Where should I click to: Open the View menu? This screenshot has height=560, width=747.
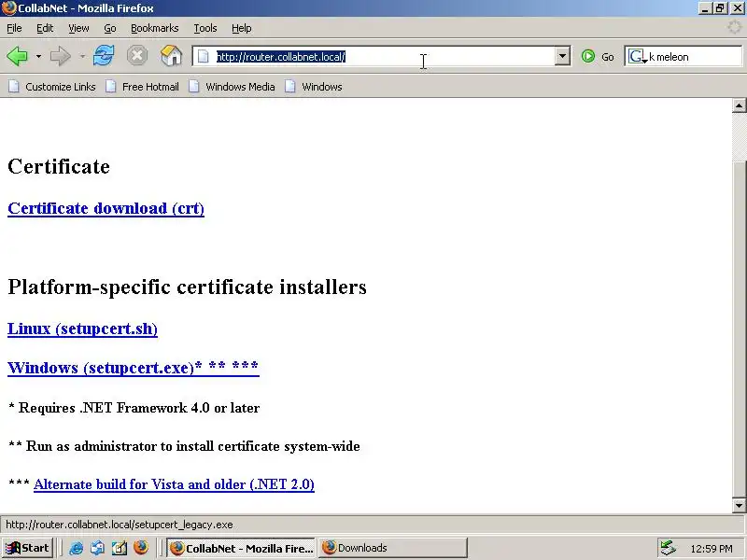pyautogui.click(x=78, y=28)
